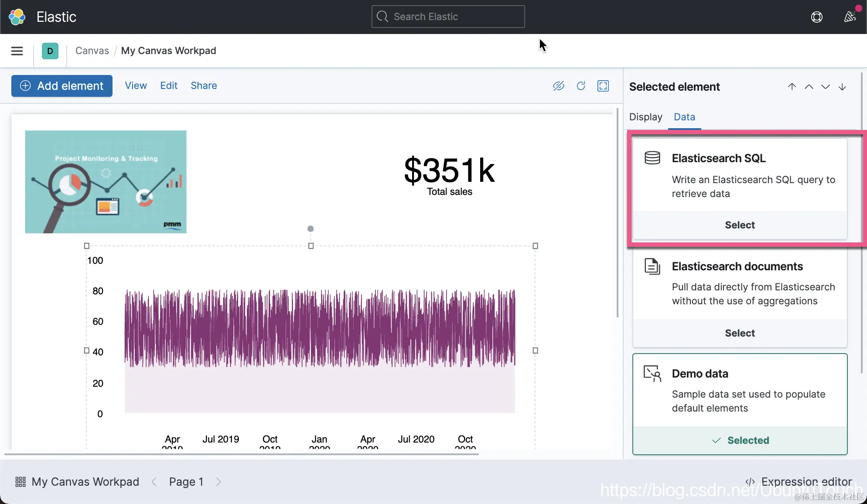Image resolution: width=867 pixels, height=504 pixels.
Task: Enter fullscreen mode icon
Action: [603, 86]
